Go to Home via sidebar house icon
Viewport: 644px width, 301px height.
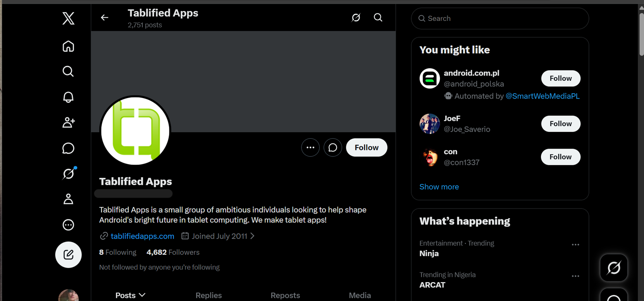[x=68, y=46]
